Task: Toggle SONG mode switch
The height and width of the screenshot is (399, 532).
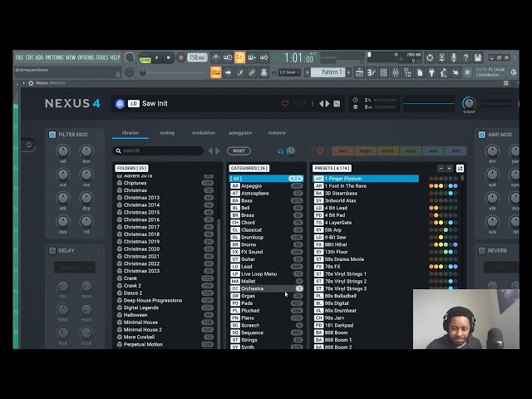Action: pyautogui.click(x=145, y=60)
